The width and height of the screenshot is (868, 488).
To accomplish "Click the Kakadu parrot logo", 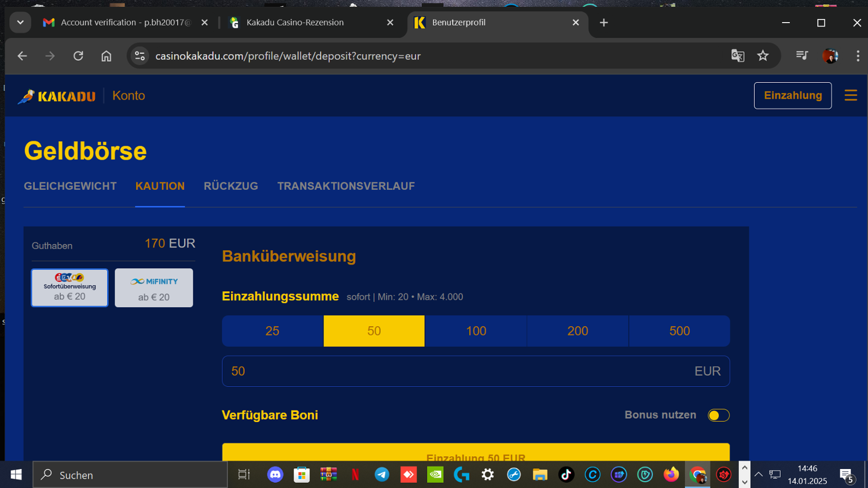I will click(x=57, y=96).
